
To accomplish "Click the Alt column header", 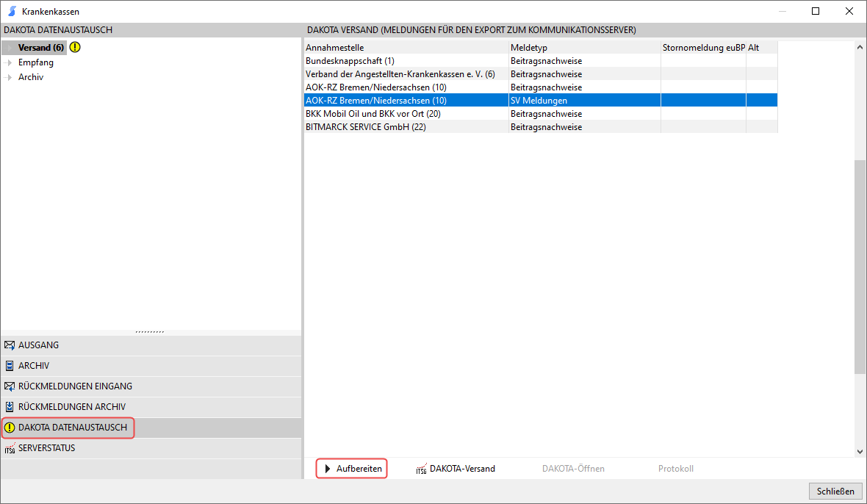I will pyautogui.click(x=762, y=48).
